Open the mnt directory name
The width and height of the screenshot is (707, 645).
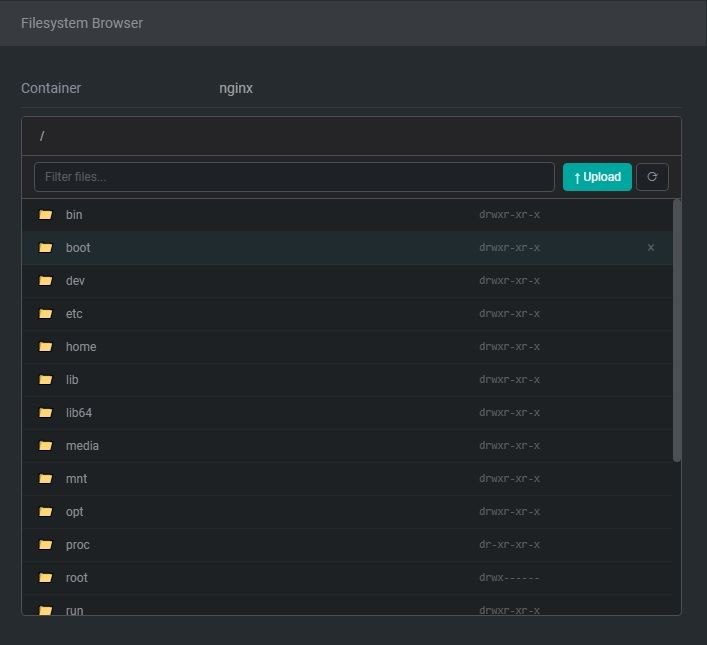[x=77, y=479]
